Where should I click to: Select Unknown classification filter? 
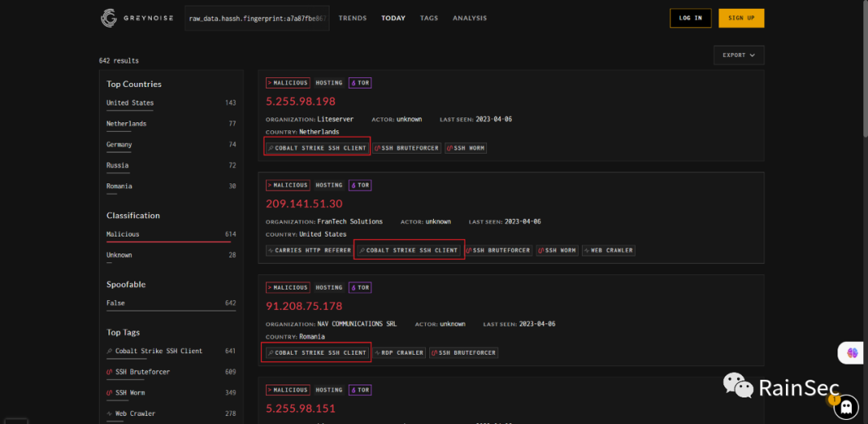[x=171, y=256]
